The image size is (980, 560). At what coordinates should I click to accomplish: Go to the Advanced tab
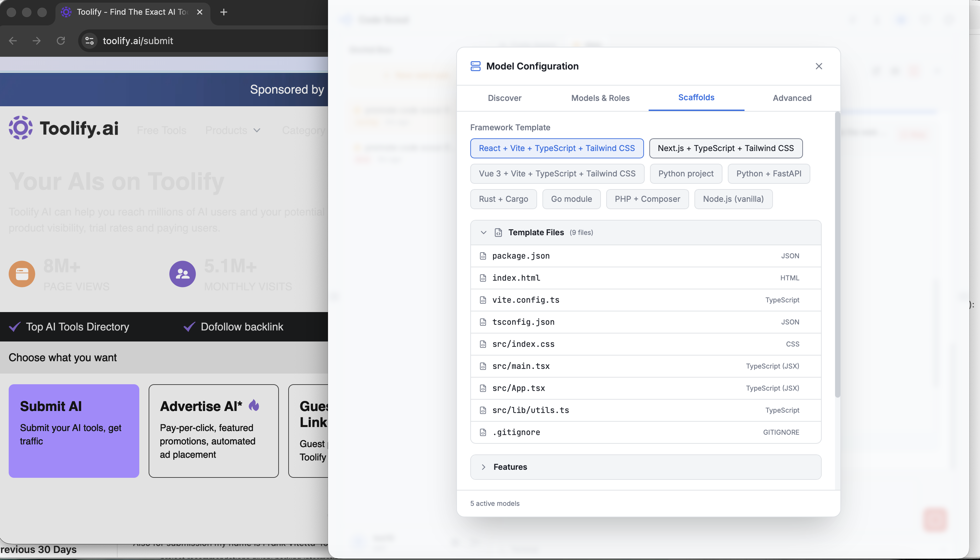pos(792,98)
